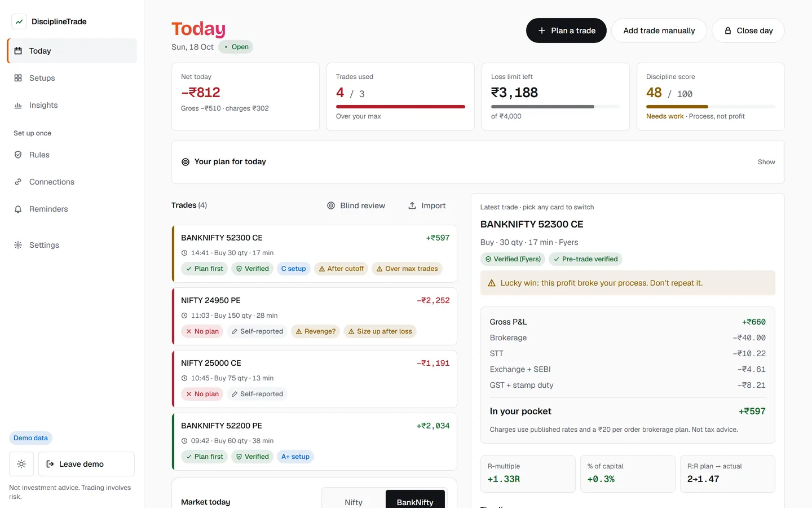
Task: Click the Pre-trade verified badge
Action: click(x=585, y=259)
